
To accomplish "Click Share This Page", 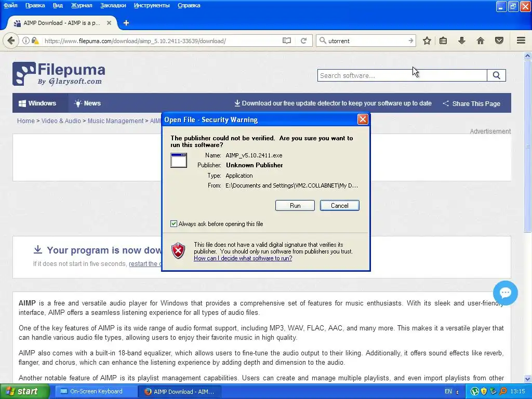I will point(472,103).
